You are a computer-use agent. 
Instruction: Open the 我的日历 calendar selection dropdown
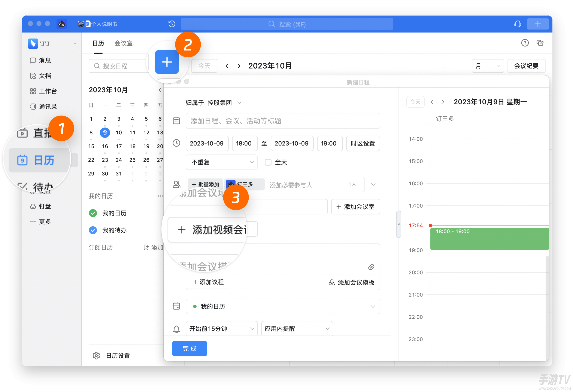(x=283, y=306)
